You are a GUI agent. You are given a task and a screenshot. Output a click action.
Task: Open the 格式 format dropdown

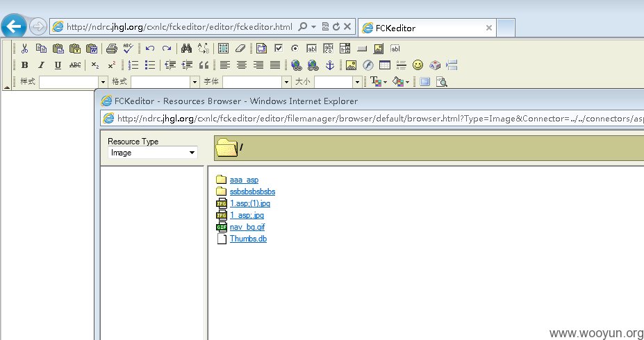(x=165, y=82)
